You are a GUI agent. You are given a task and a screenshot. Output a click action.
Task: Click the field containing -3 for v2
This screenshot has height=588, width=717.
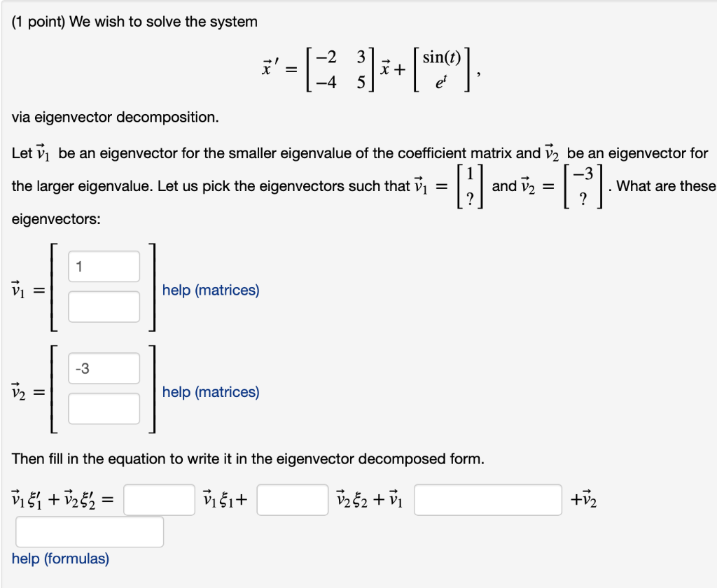click(103, 367)
